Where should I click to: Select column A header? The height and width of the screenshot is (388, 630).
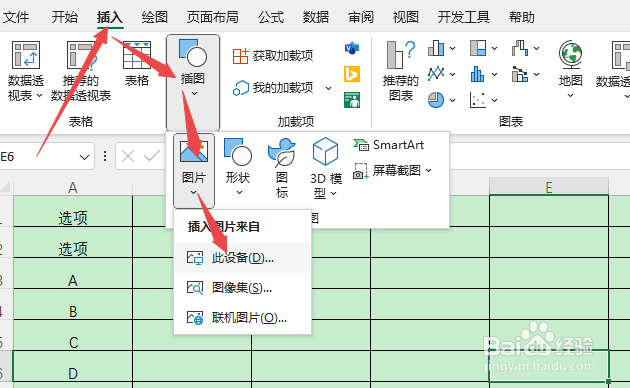point(73,187)
